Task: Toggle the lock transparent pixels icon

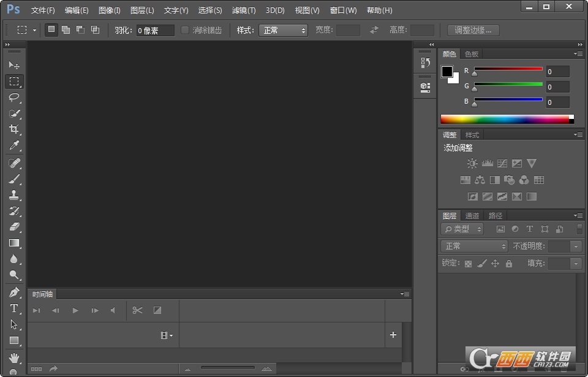Action: click(x=467, y=262)
